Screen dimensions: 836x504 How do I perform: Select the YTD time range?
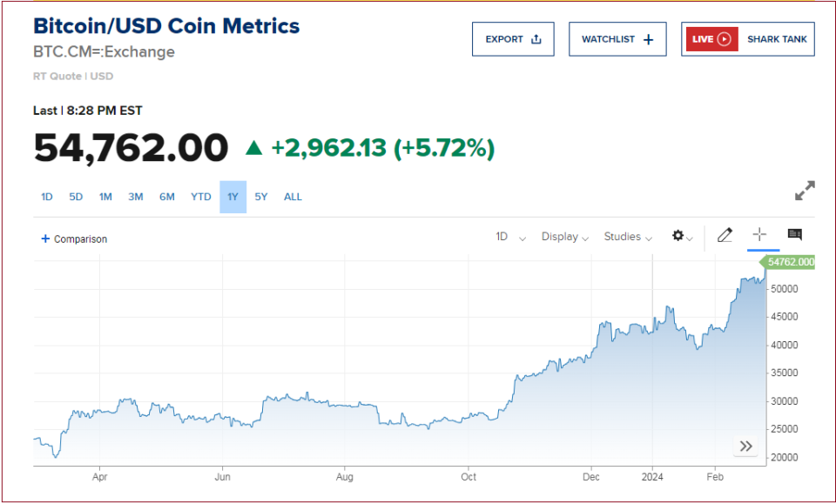tap(201, 197)
